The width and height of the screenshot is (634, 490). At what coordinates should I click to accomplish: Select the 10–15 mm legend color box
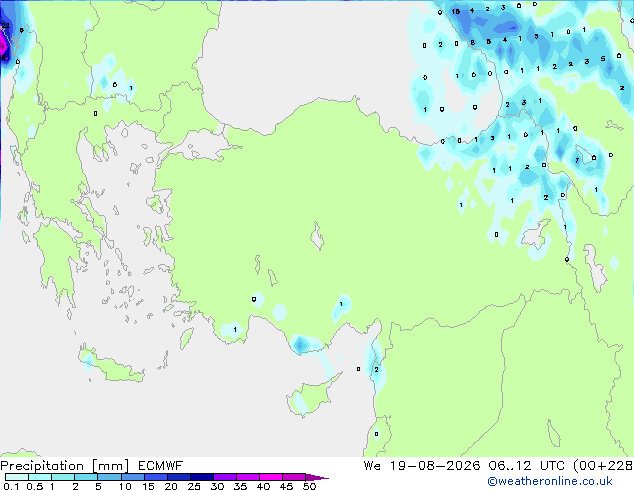pos(132,477)
